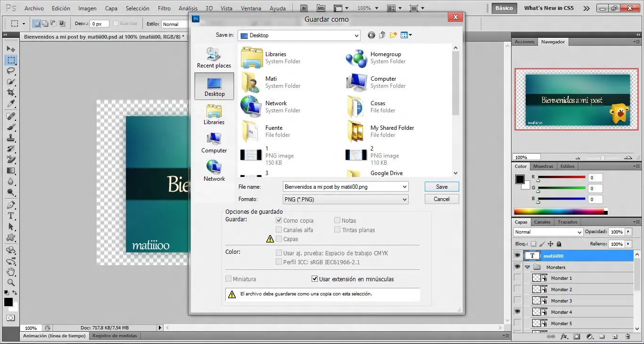
Task: Select the History Brush tool
Action: 11,149
